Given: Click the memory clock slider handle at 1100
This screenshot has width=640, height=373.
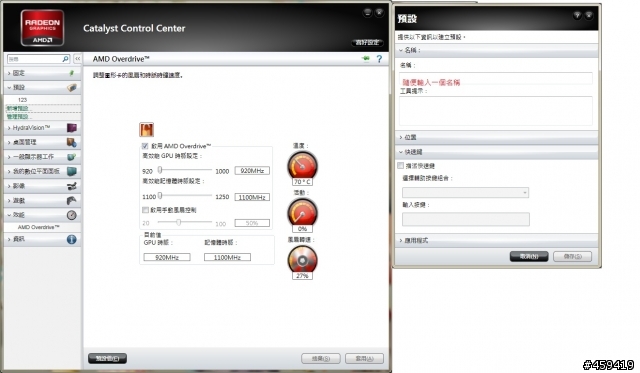Looking at the screenshot, I should [x=160, y=196].
